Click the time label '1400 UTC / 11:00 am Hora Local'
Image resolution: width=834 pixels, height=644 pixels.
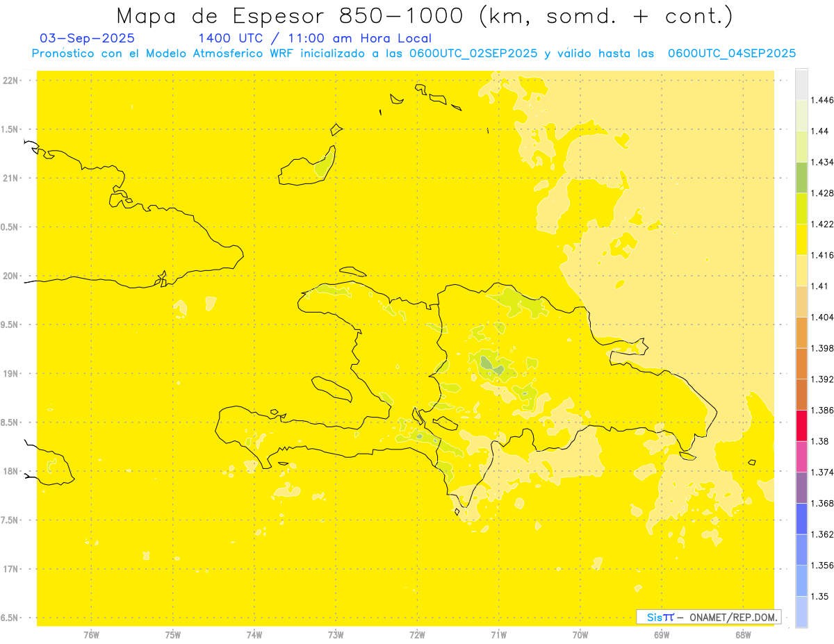[x=315, y=39]
